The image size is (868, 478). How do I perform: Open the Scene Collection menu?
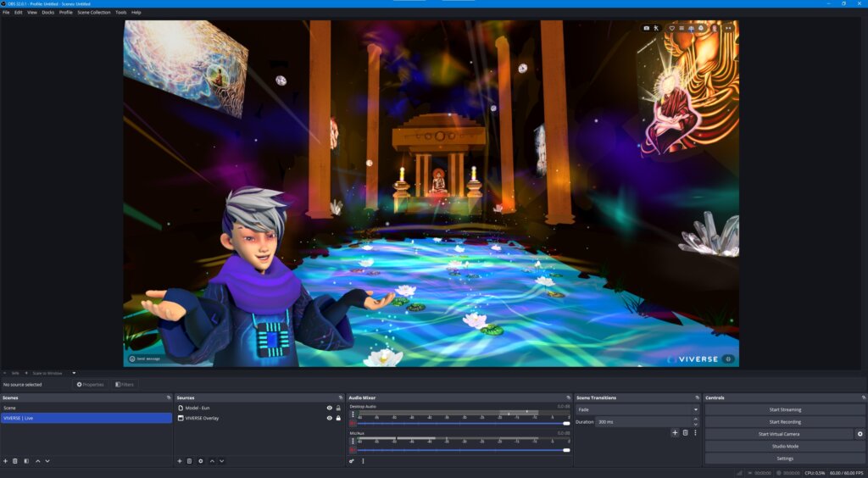coord(93,13)
